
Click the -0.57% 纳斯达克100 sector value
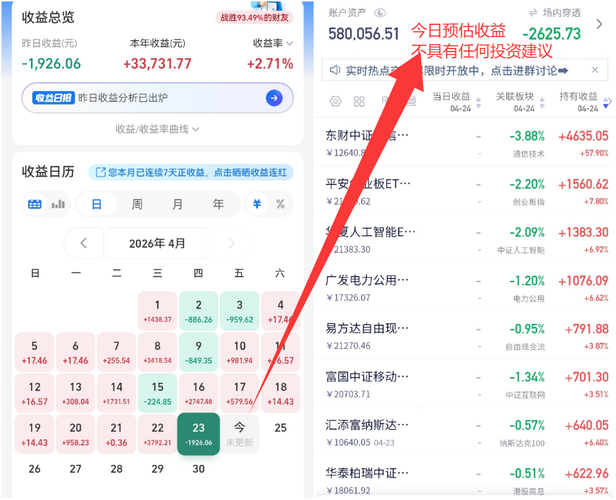pyautogui.click(x=527, y=426)
